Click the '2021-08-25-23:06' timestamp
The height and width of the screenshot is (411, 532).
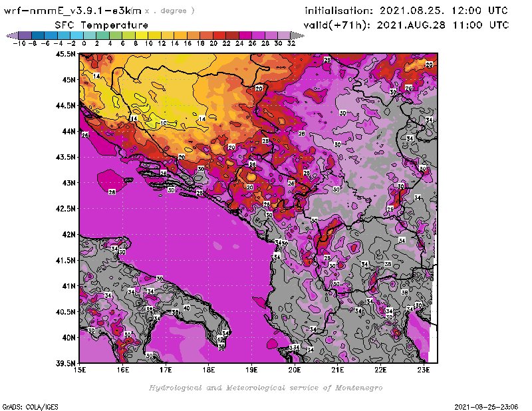pos(486,407)
